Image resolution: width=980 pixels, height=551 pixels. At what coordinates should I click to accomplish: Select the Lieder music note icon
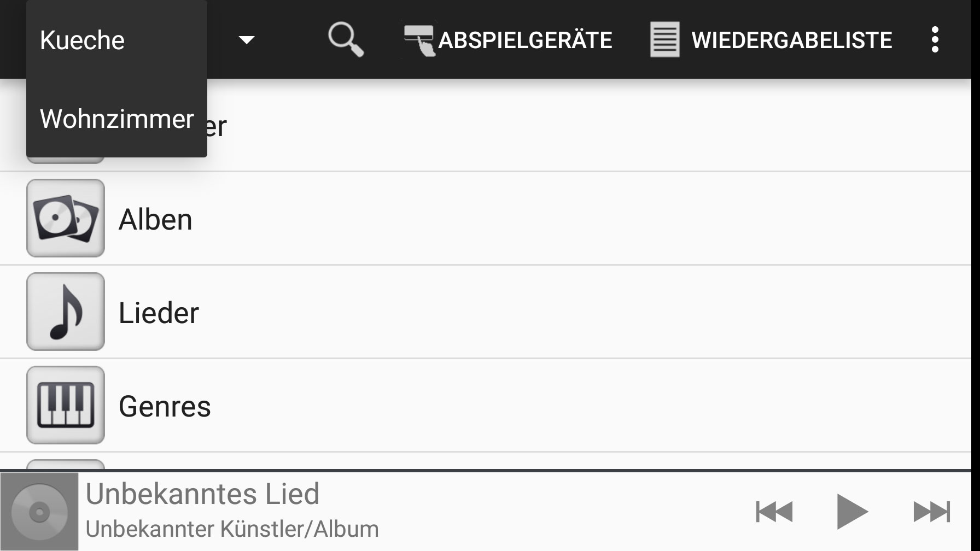66,312
